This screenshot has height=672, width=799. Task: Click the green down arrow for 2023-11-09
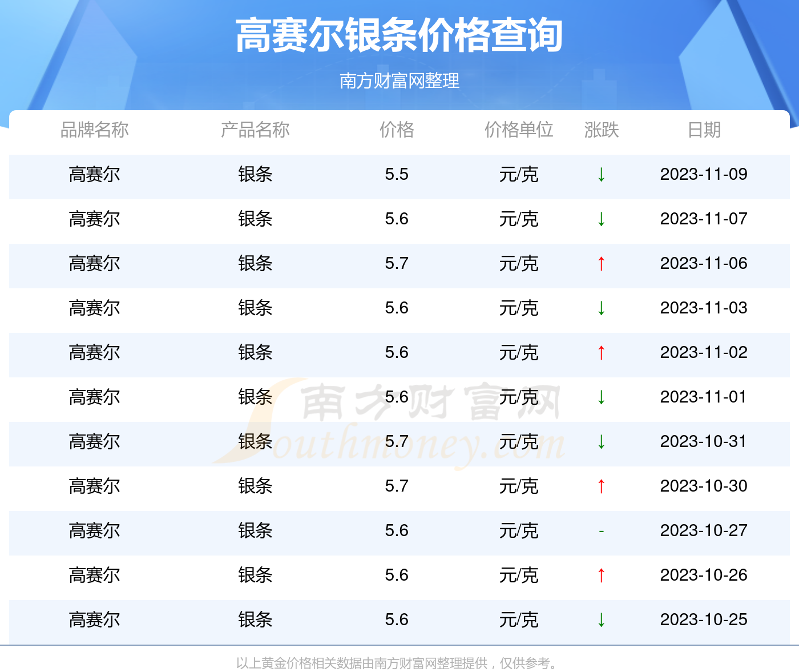(601, 175)
